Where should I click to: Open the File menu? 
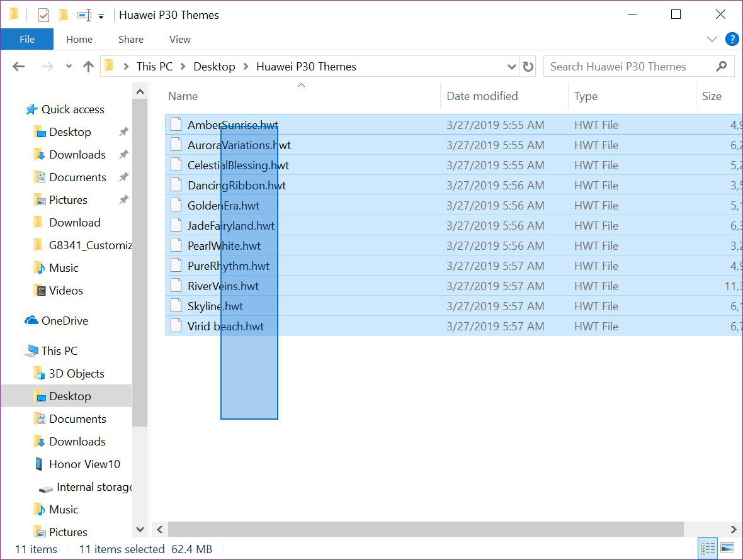point(27,39)
